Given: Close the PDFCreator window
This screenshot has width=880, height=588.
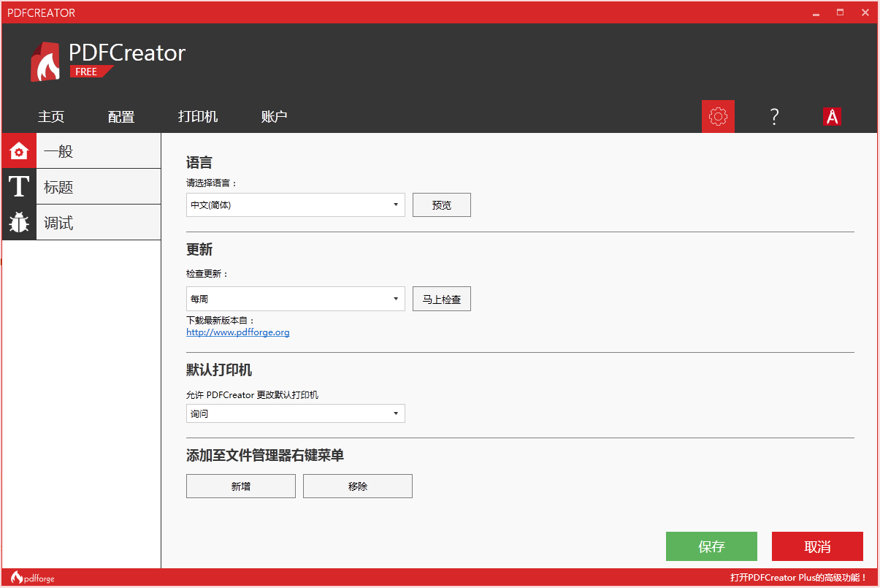Looking at the screenshot, I should (865, 12).
